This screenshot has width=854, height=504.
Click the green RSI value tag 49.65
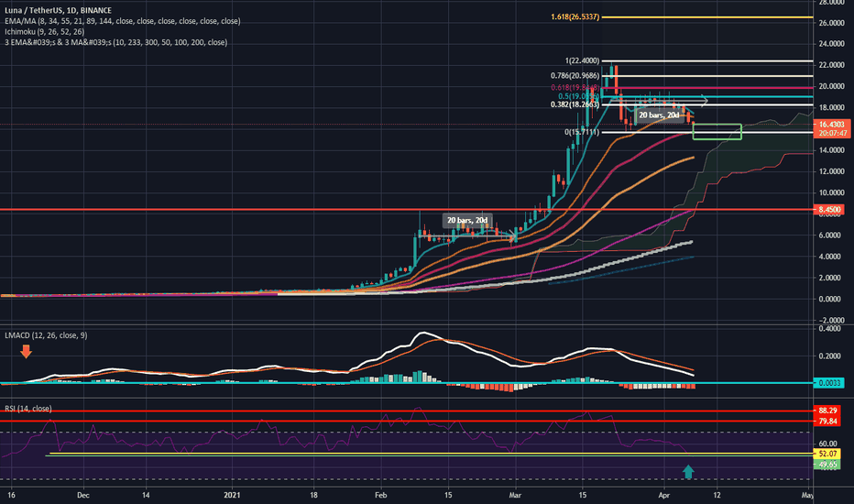tap(827, 465)
